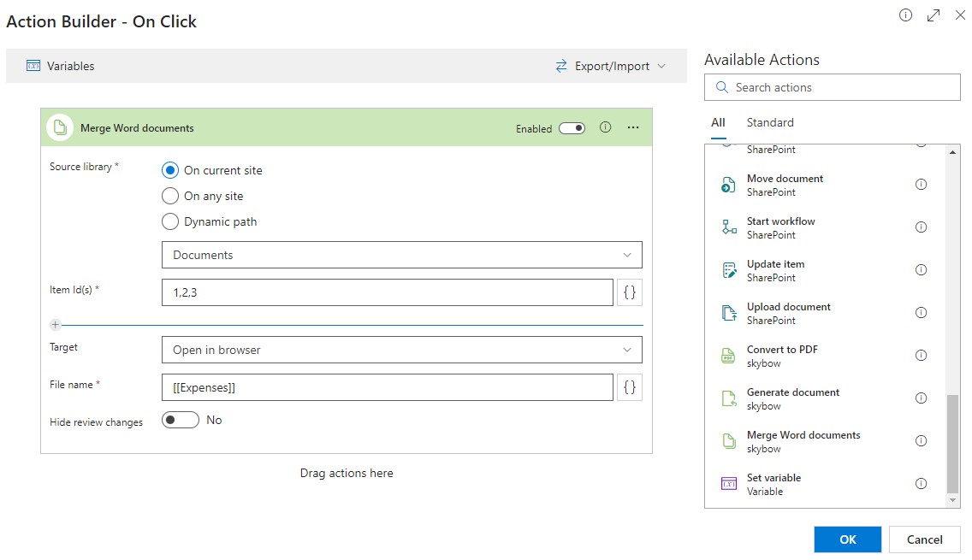Toggle the Enabled switch off
972x560 pixels.
click(x=572, y=128)
